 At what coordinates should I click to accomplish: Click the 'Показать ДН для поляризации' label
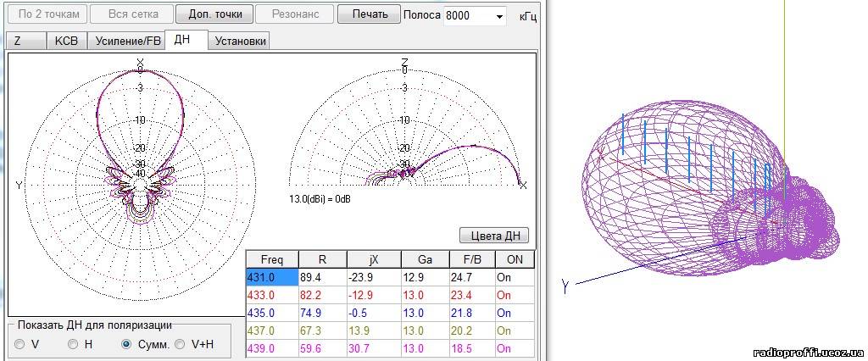click(95, 325)
